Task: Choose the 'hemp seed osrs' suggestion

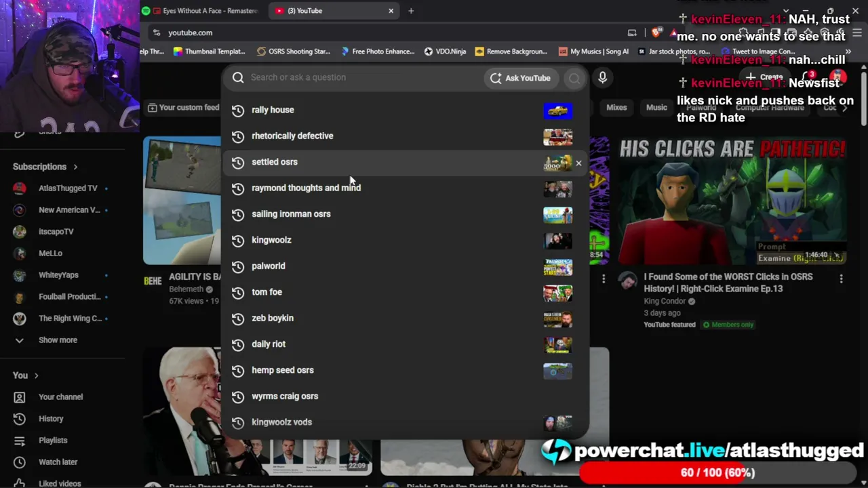Action: 405,371
